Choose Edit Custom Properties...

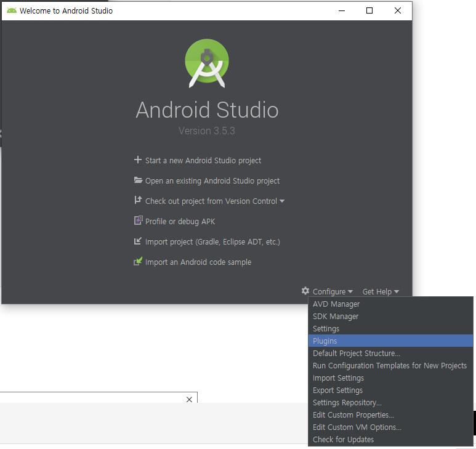click(x=390, y=415)
